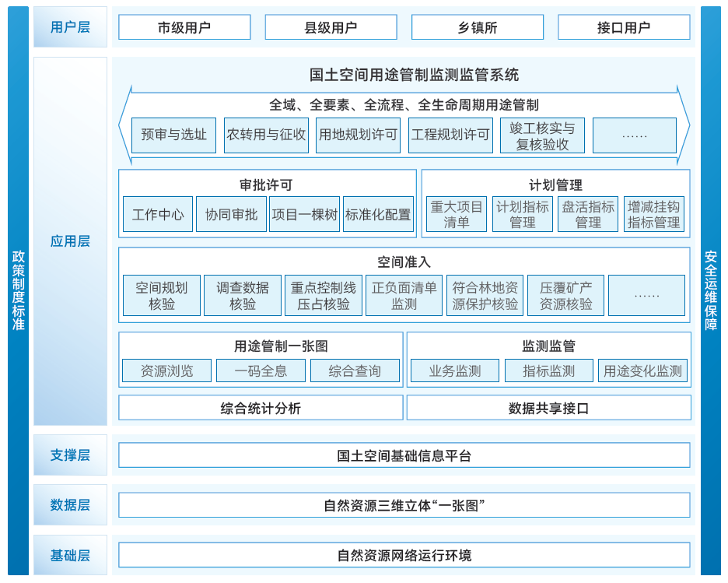Image resolution: width=728 pixels, height=583 pixels.
Task: Click the 审批许可 section heading
Action: pyautogui.click(x=266, y=185)
